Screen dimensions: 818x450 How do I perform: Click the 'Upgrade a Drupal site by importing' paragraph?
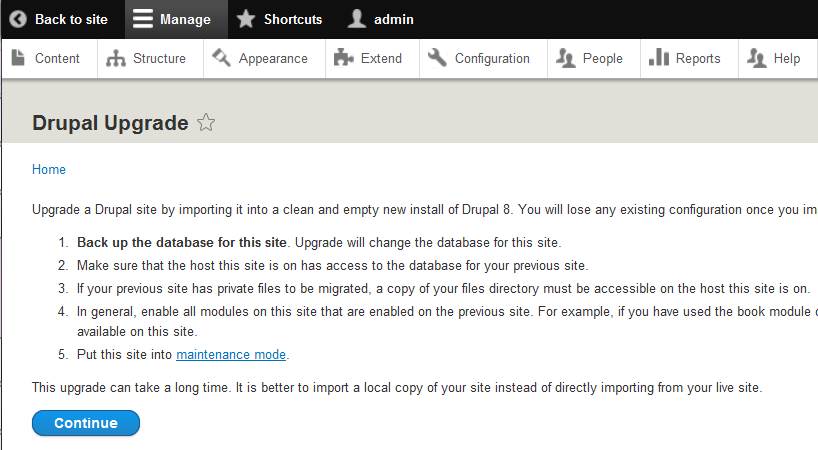pyautogui.click(x=425, y=210)
